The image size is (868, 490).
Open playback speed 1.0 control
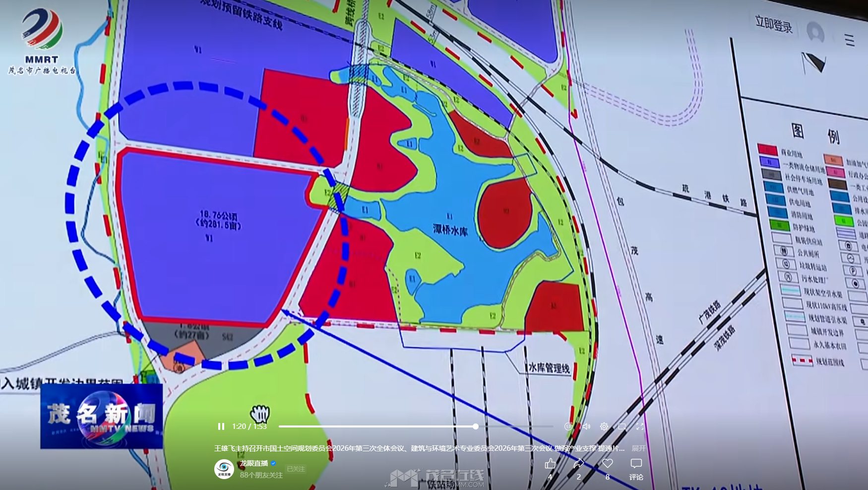click(x=568, y=426)
